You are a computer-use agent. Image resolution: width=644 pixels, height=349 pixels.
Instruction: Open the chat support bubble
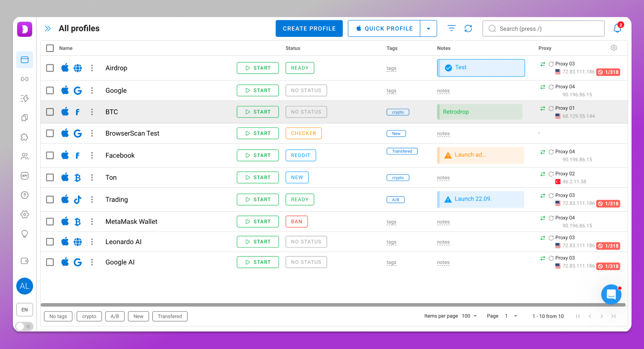[x=611, y=295]
